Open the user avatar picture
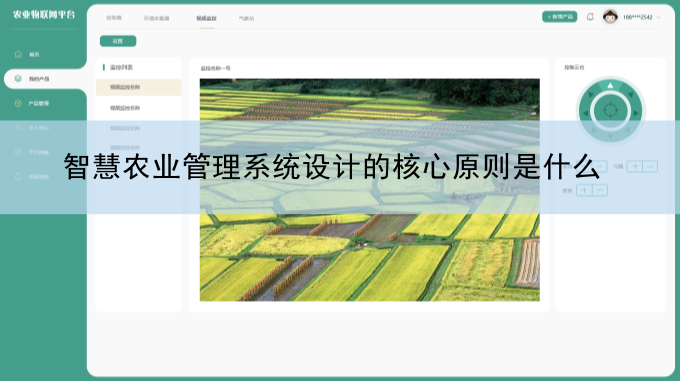This screenshot has width=680, height=381. tap(610, 17)
